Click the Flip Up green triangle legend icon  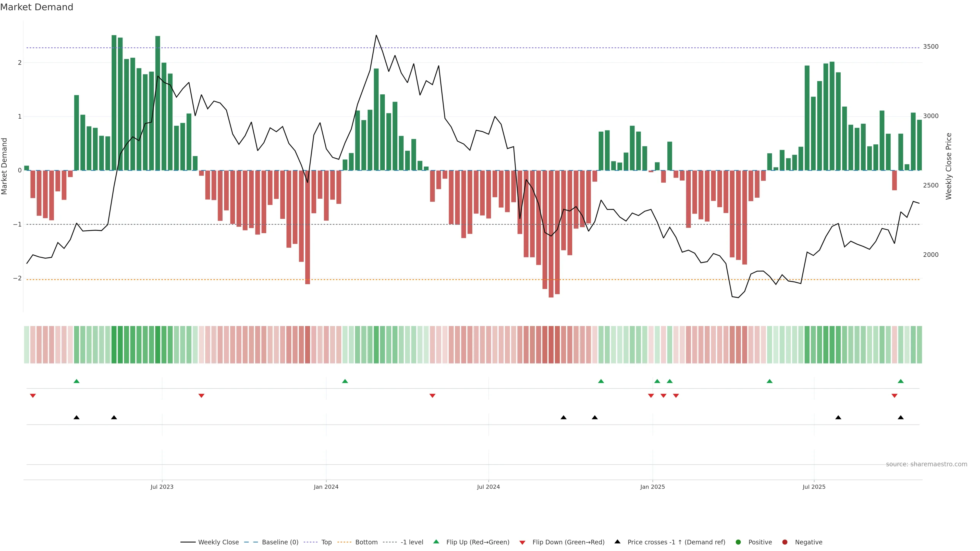coord(436,542)
